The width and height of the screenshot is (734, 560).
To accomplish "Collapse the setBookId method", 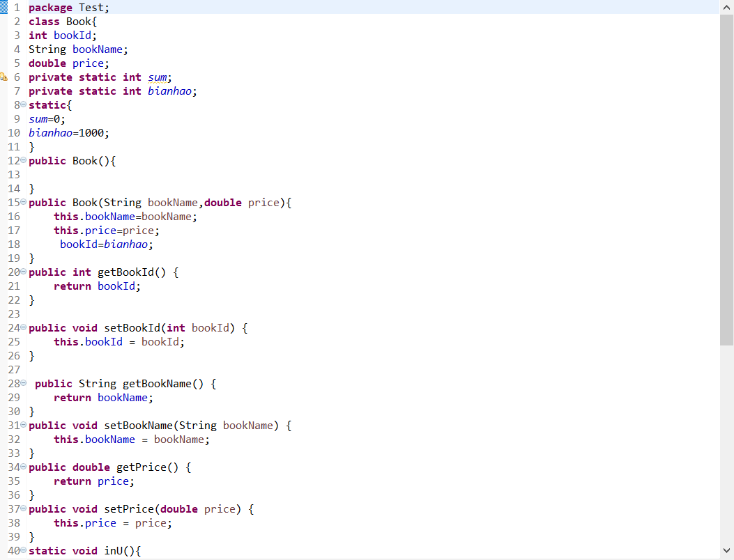I will pyautogui.click(x=24, y=328).
